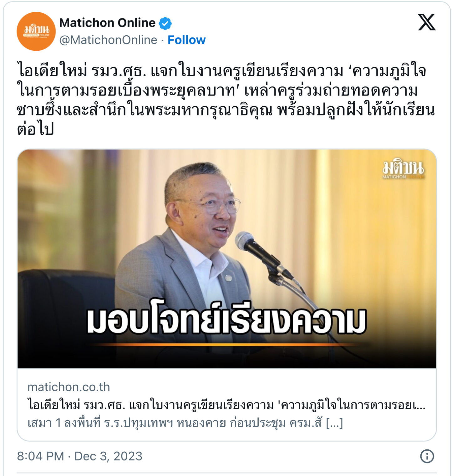Open the orange Matichon profile avatar
452x476 pixels.
coord(36,31)
